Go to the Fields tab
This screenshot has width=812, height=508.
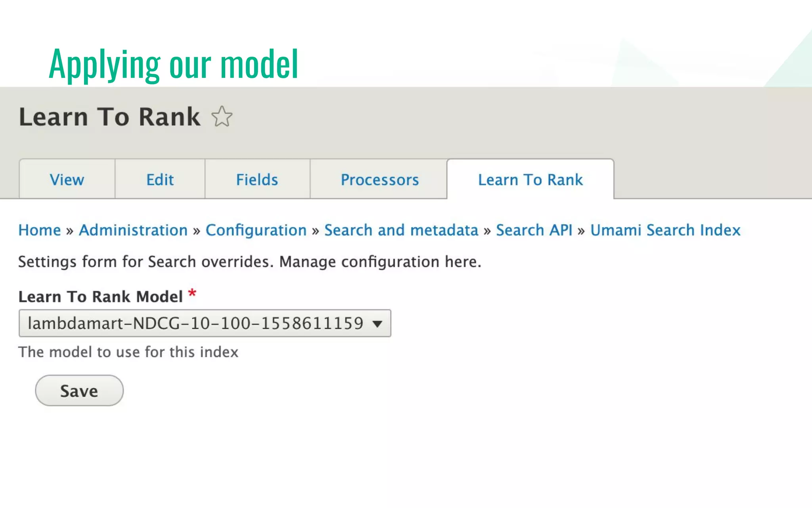click(x=257, y=180)
